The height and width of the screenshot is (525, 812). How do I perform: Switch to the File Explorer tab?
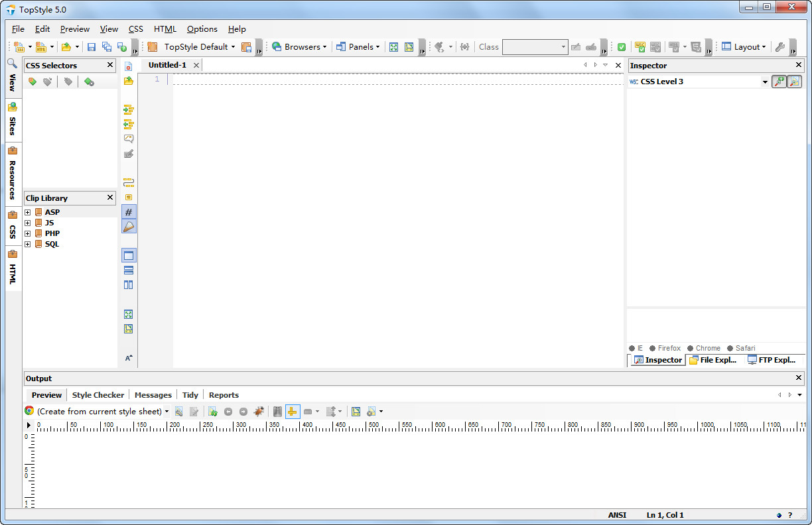point(713,360)
